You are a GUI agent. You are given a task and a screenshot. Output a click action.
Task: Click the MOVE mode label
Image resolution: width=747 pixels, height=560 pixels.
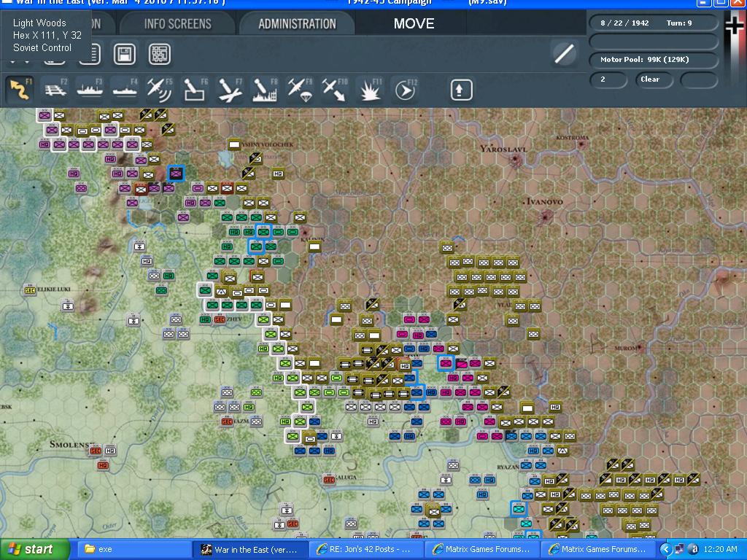(x=414, y=24)
